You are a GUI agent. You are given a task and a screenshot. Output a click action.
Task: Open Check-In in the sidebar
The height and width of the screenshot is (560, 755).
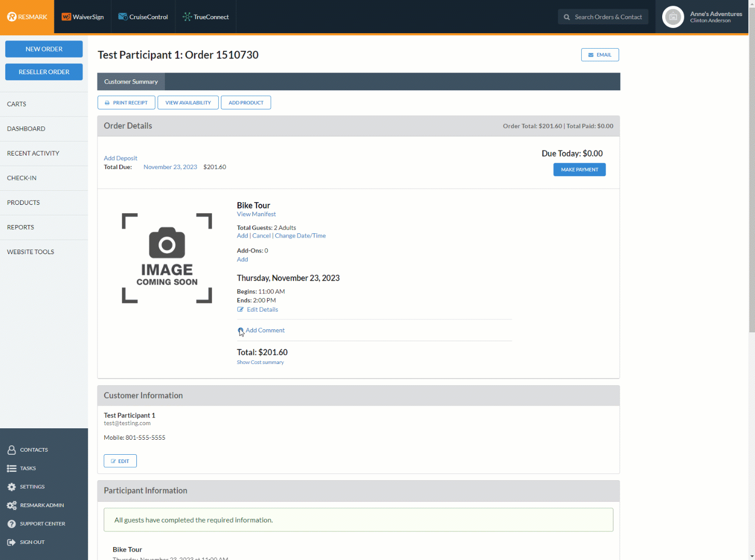click(x=44, y=178)
